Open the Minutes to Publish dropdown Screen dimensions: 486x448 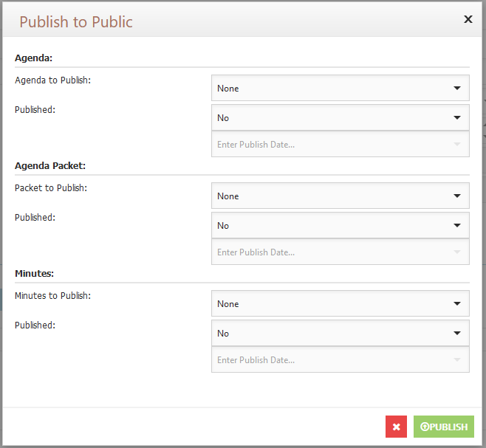click(x=340, y=304)
